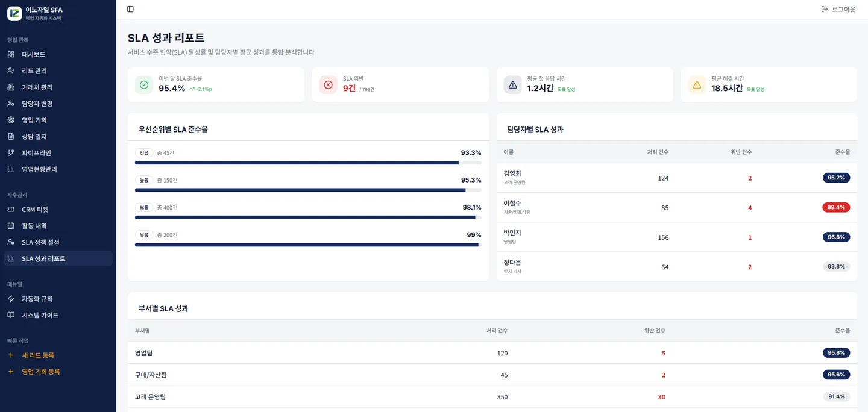Click the 김영희 row name
This screenshot has height=412, width=868.
coord(512,173)
